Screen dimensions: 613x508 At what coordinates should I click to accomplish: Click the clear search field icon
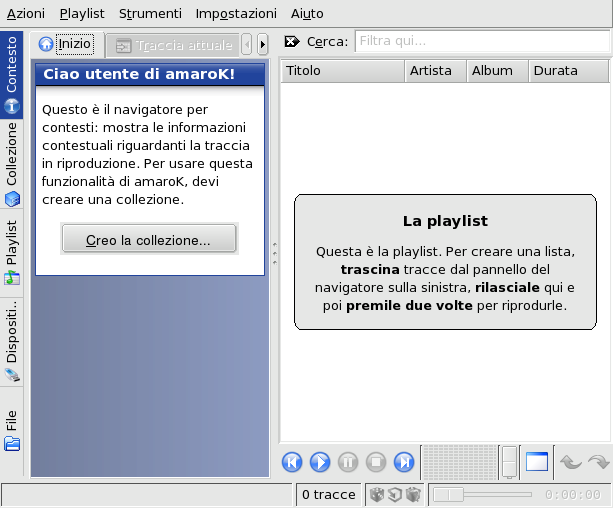[292, 42]
